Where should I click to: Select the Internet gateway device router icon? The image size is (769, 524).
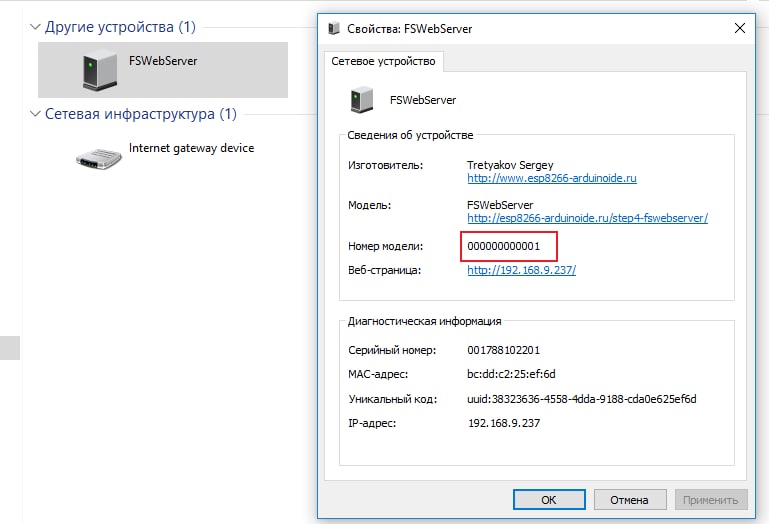[x=98, y=155]
